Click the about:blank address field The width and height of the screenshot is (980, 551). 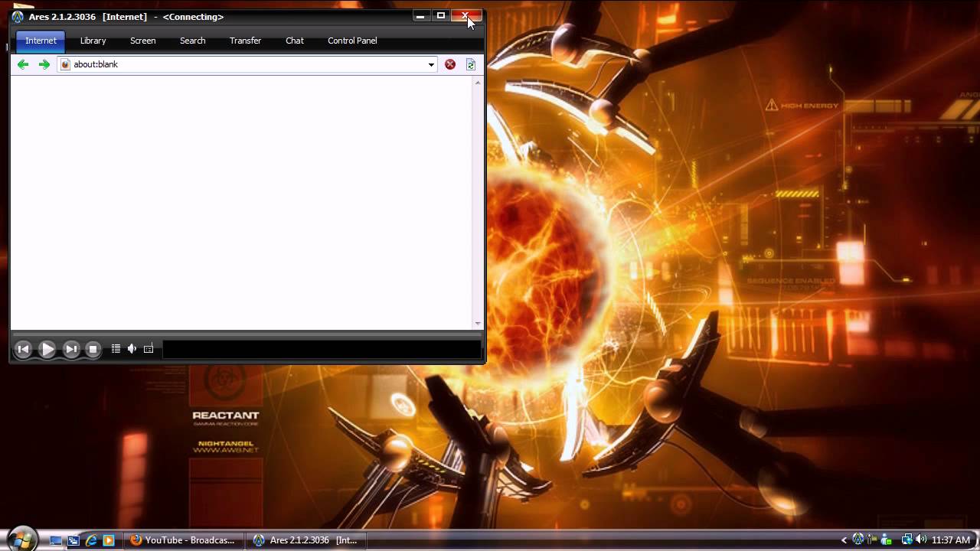(247, 64)
